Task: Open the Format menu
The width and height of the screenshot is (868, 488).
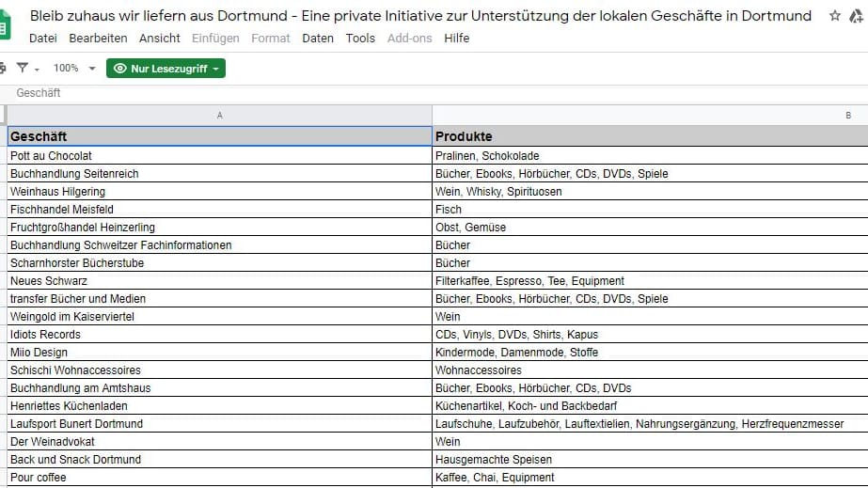Action: click(271, 39)
